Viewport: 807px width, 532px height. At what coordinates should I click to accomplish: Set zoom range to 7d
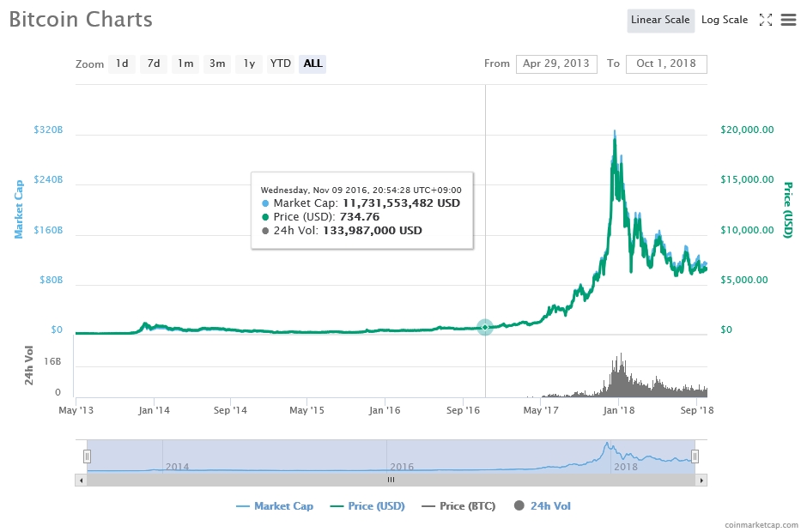click(x=153, y=63)
